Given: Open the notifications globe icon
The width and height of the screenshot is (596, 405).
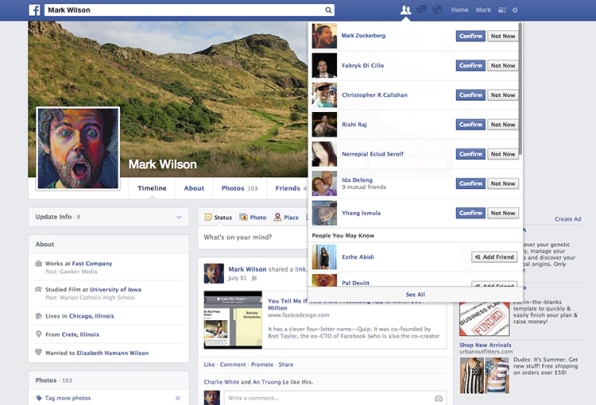Looking at the screenshot, I should point(437,9).
